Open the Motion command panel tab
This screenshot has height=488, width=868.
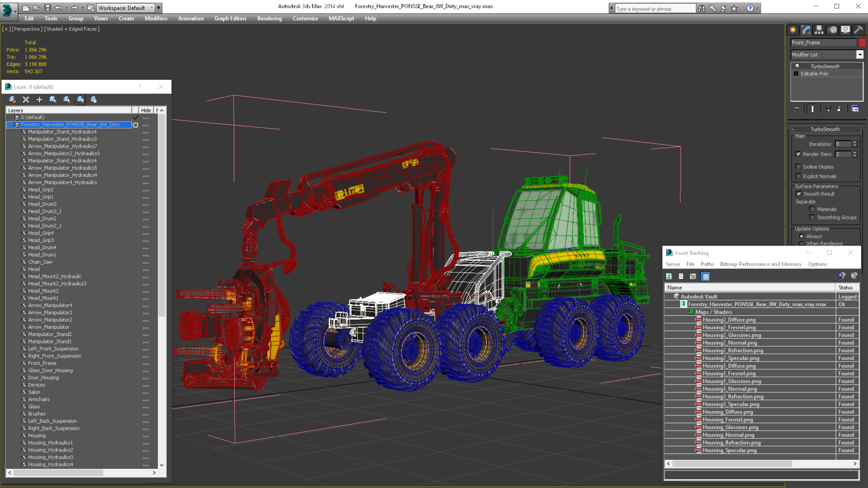pyautogui.click(x=832, y=30)
